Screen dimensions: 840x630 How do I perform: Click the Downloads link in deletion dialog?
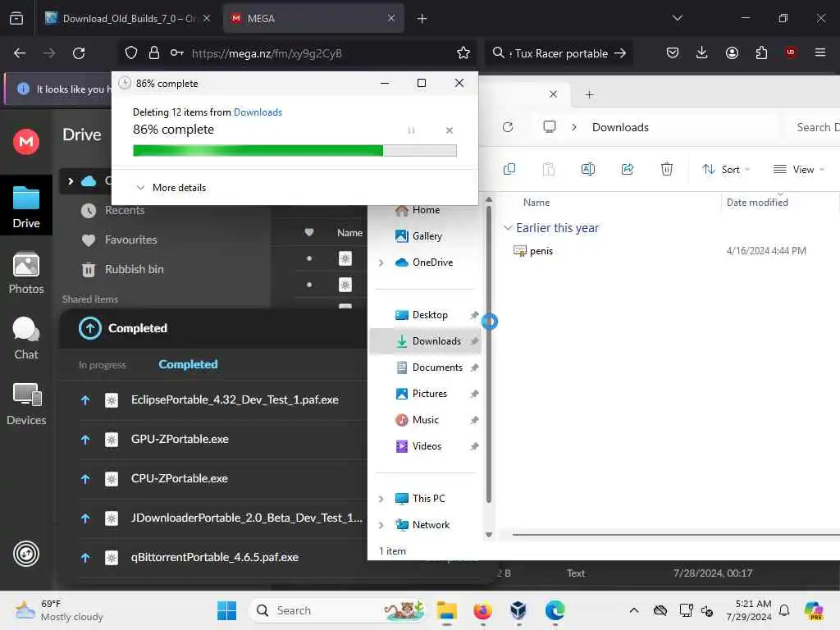point(258,112)
